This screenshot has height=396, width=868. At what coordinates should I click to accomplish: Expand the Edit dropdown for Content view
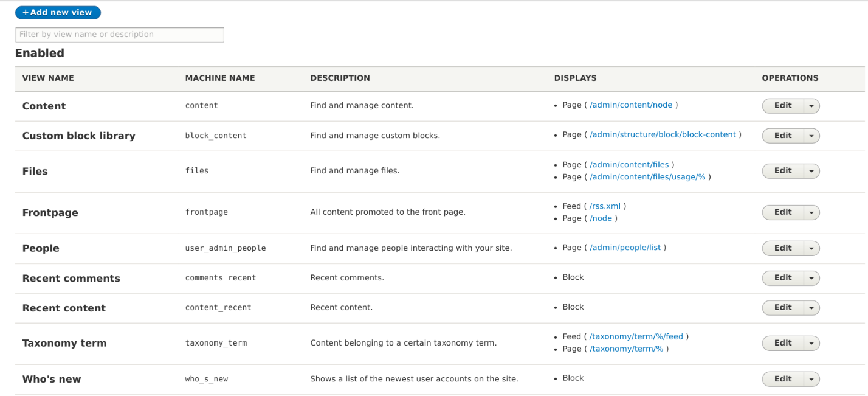[811, 105]
